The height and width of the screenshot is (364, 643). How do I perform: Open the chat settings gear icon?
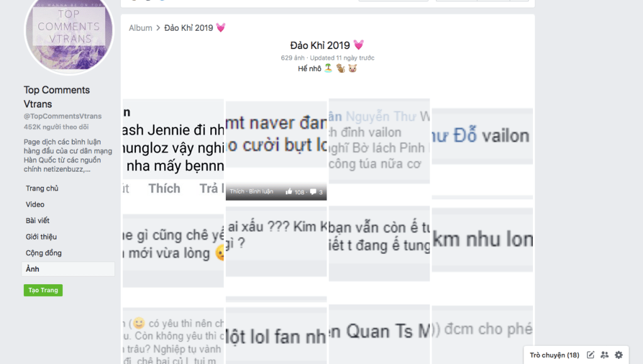point(619,355)
